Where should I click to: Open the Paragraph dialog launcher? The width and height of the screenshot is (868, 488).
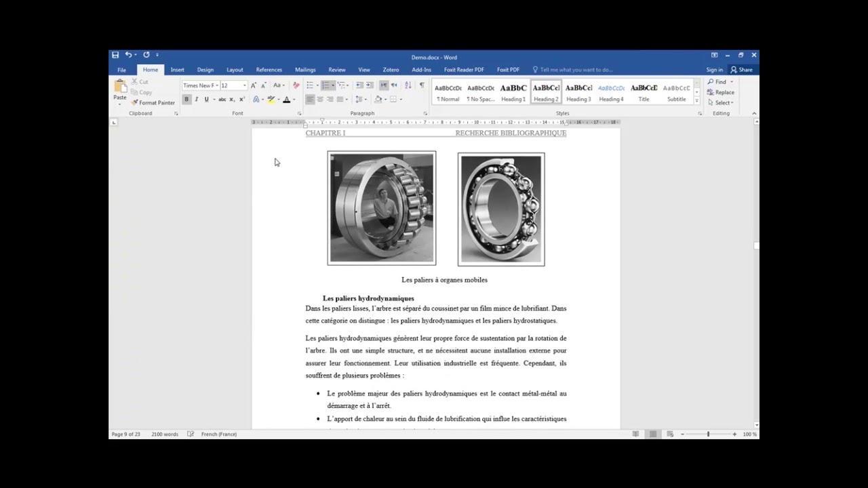(425, 114)
